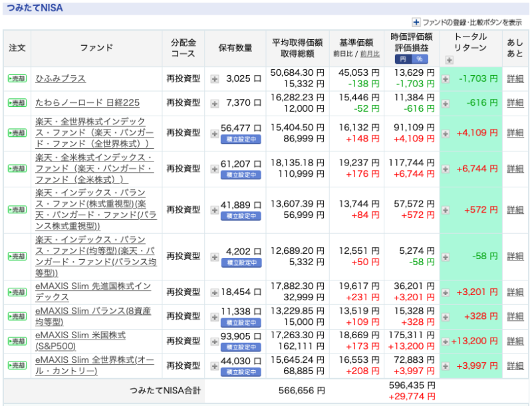Click 積立設定中 badge under 56,477口

click(x=241, y=140)
